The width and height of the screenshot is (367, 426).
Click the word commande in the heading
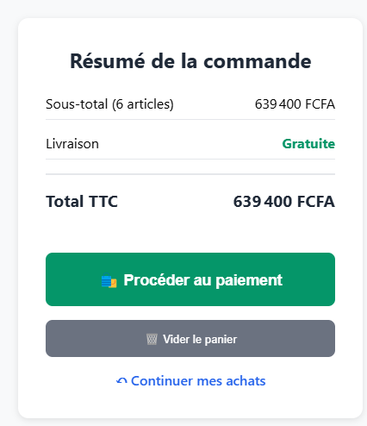coord(257,61)
